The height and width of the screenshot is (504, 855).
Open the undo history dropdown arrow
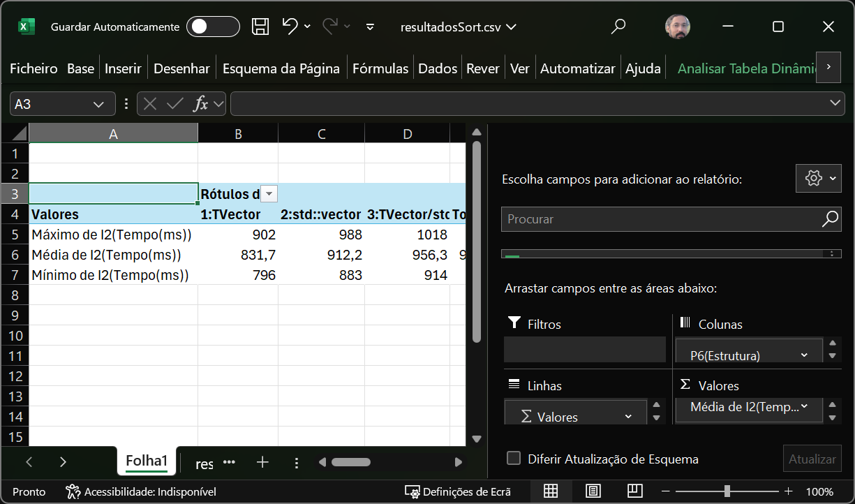[308, 27]
